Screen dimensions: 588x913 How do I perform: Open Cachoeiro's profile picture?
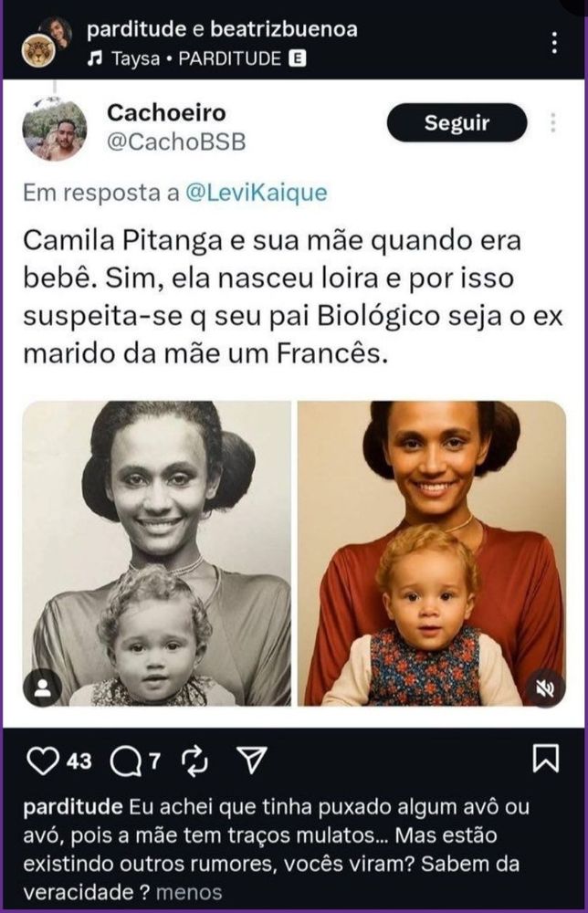[55, 130]
